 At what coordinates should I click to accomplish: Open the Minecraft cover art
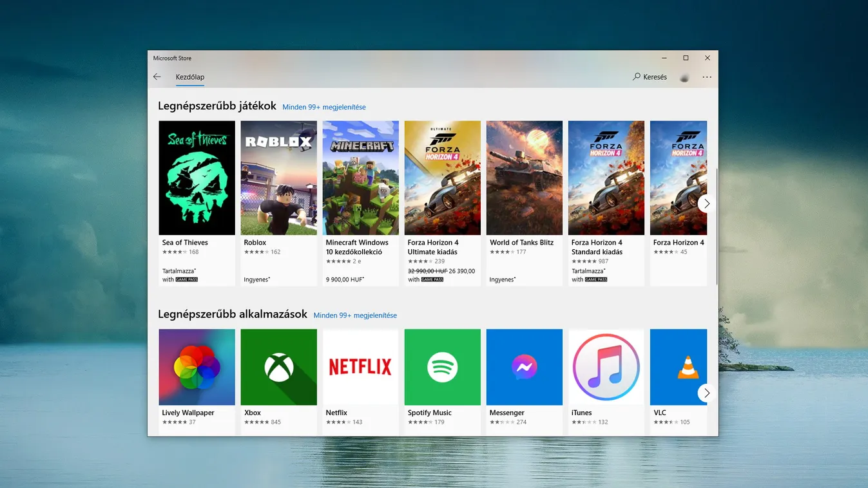tap(360, 178)
